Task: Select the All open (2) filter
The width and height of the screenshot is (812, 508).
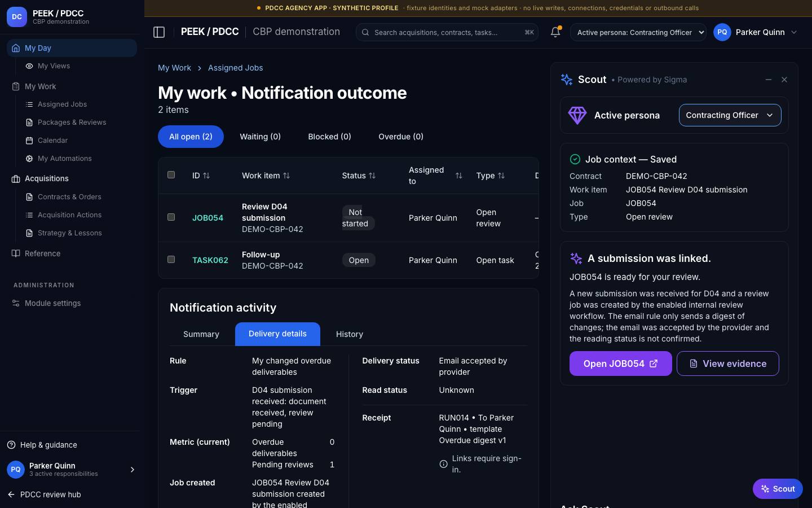Action: (x=191, y=137)
